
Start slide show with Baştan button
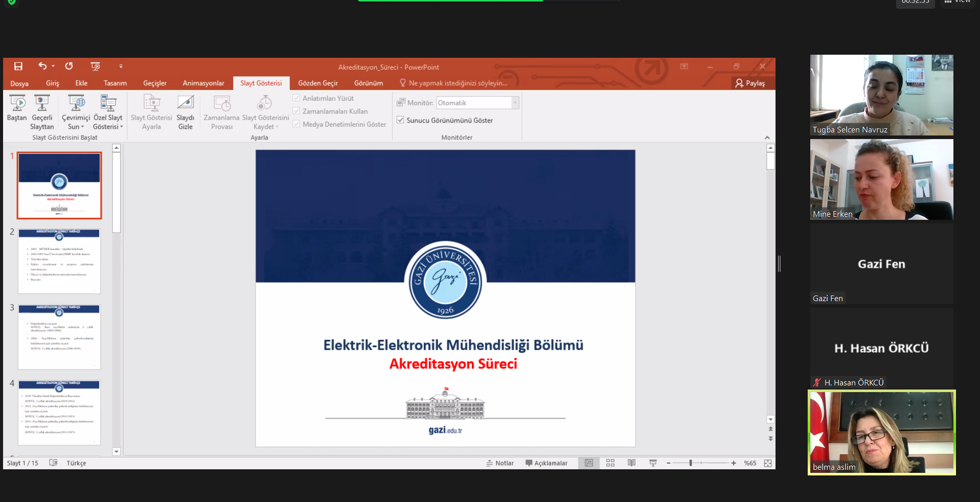click(17, 108)
